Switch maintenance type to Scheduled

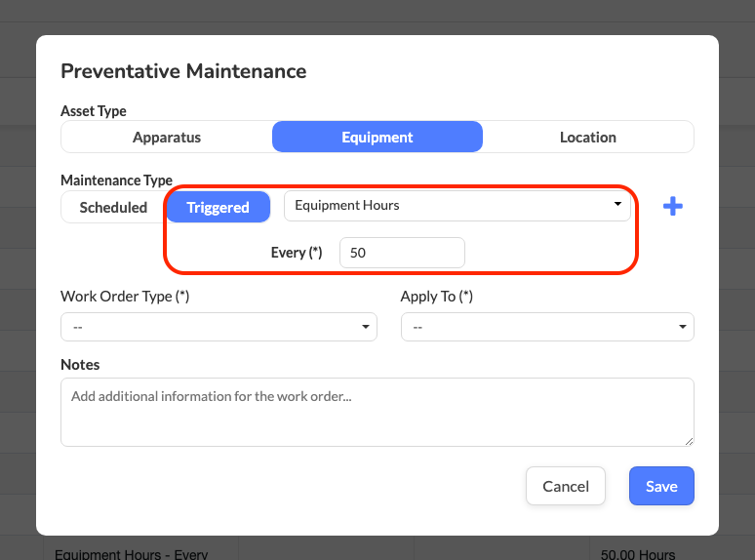coord(113,207)
